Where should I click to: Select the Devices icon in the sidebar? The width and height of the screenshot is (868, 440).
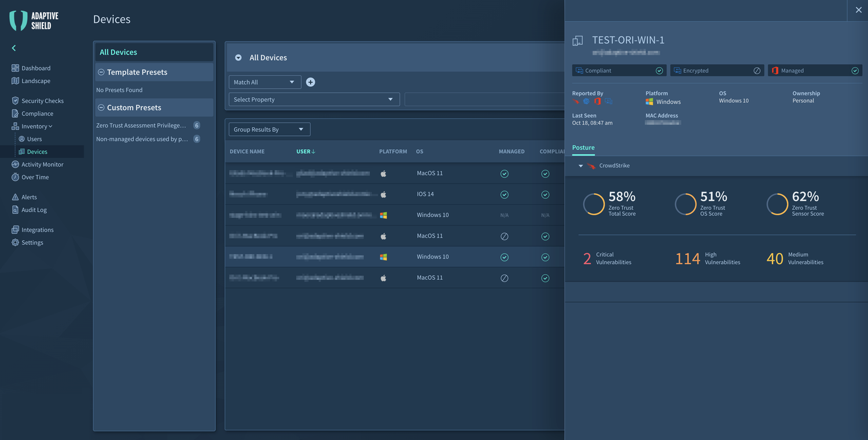21,151
